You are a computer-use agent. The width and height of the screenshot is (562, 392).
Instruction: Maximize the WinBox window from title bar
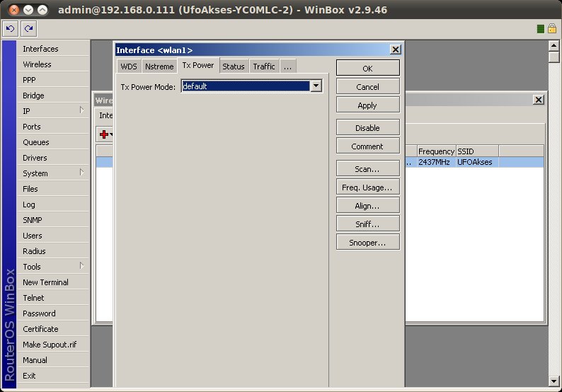click(x=42, y=10)
